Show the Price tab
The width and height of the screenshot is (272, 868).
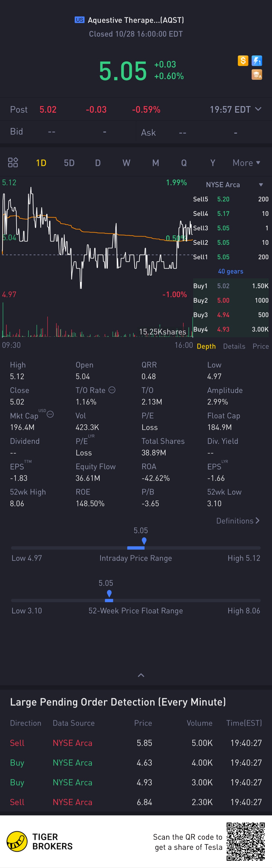coord(261,346)
